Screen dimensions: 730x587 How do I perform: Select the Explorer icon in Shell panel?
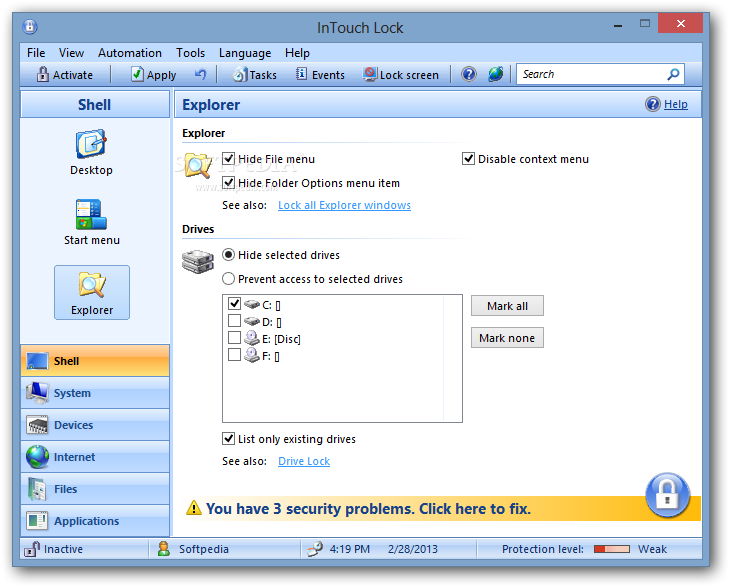pos(92,292)
